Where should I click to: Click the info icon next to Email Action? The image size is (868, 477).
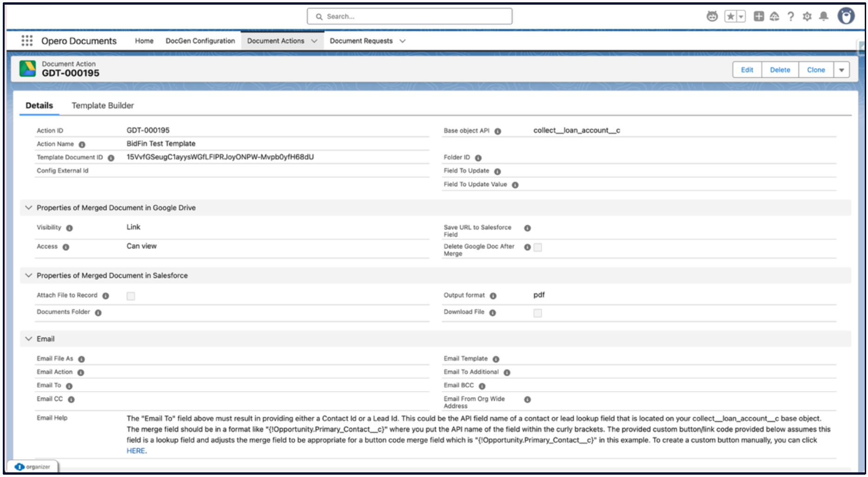81,372
